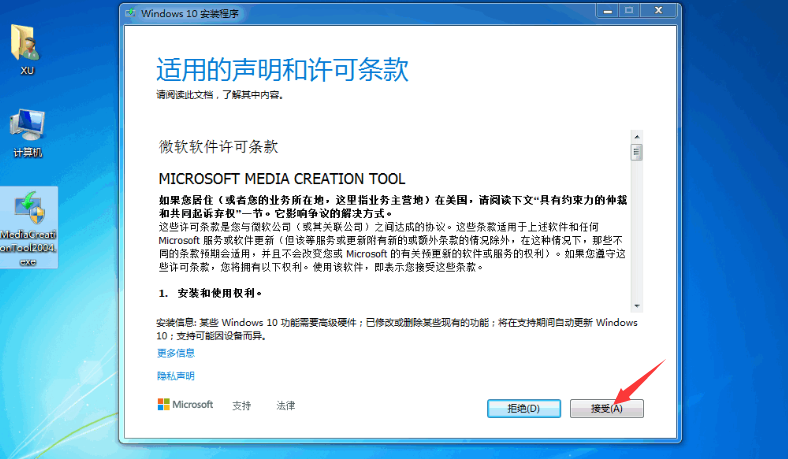Maximize the Windows 10 setup window
This screenshot has width=788, height=459.
click(x=629, y=10)
